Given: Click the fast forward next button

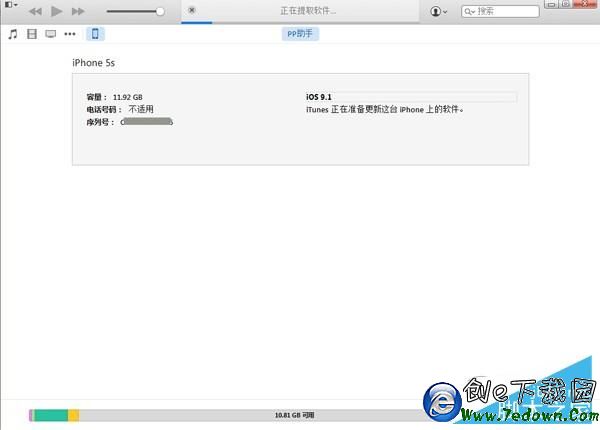Looking at the screenshot, I should [78, 11].
